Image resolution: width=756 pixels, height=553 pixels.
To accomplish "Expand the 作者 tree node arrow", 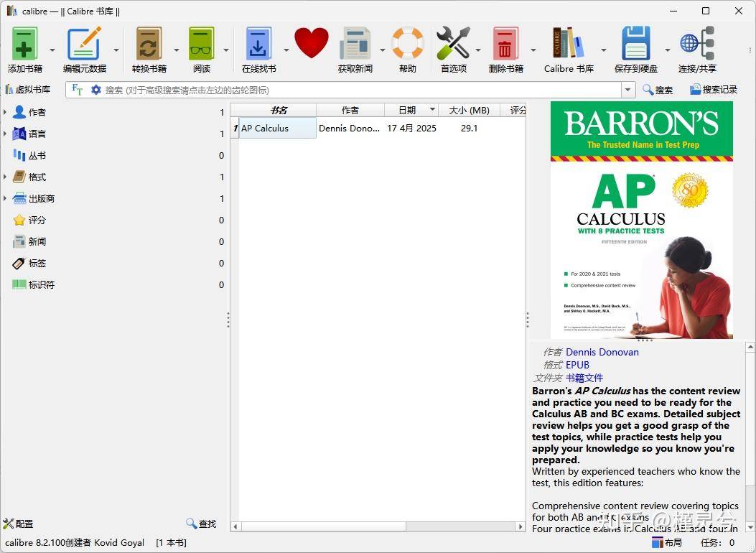I will (5, 112).
